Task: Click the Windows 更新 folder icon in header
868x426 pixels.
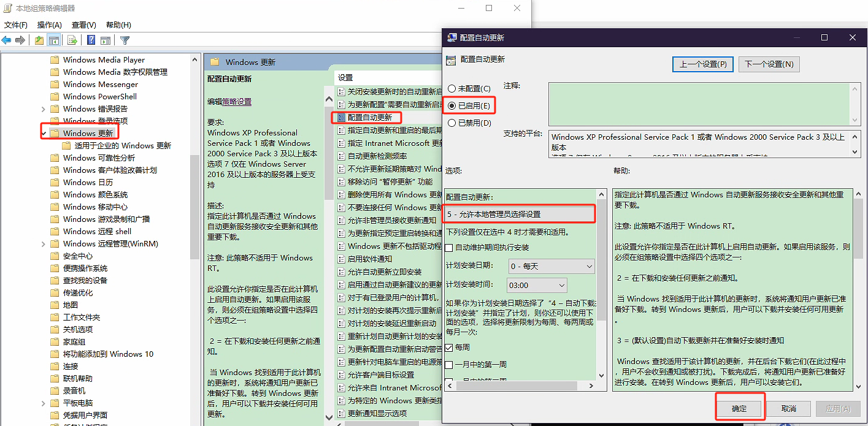Action: (215, 62)
